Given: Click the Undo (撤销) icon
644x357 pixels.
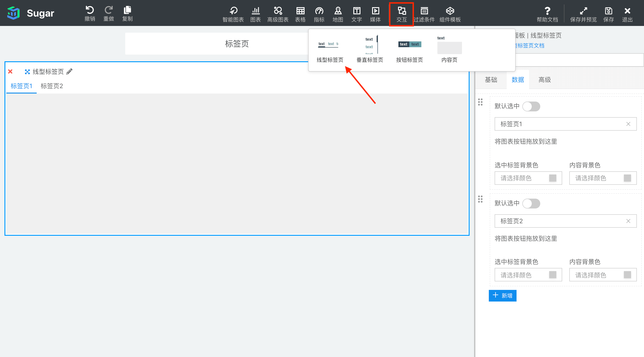Looking at the screenshot, I should coord(89,11).
